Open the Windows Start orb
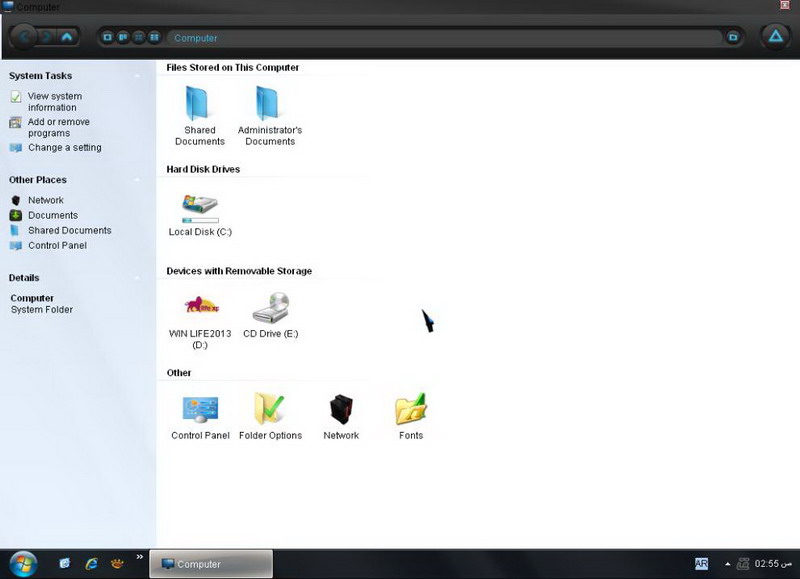800x579 pixels. pos(23,564)
